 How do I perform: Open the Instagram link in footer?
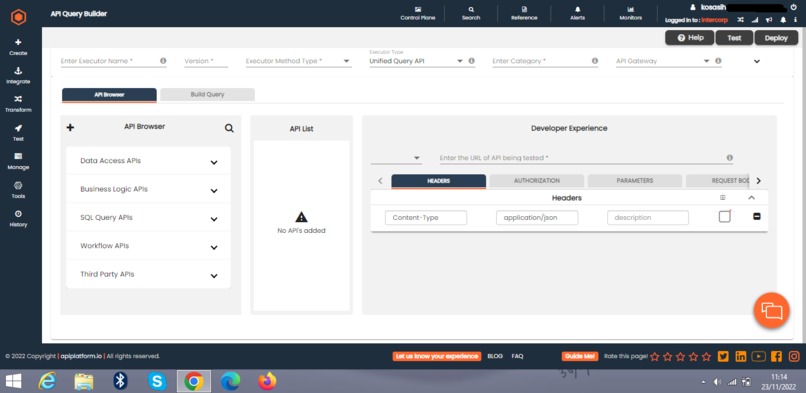[794, 356]
